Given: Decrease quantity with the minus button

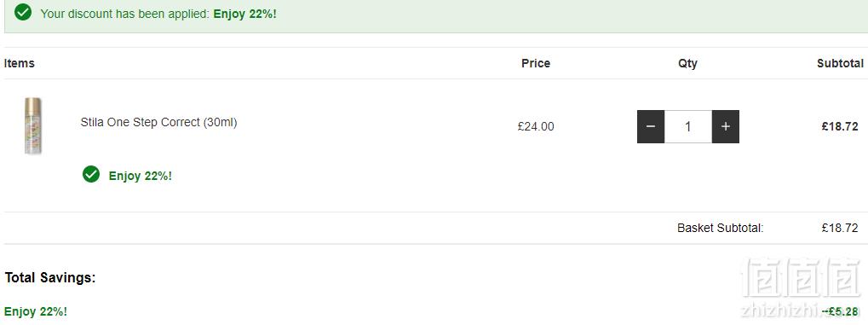Looking at the screenshot, I should 651,126.
